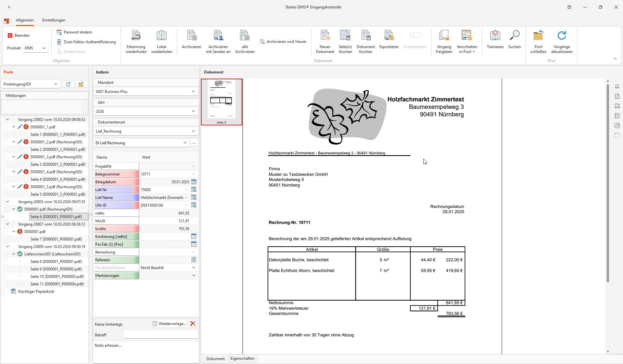Open Dokumentenart Lief_Rechnung dropdown
Image resolution: width=623 pixels, height=364 pixels.
click(146, 131)
